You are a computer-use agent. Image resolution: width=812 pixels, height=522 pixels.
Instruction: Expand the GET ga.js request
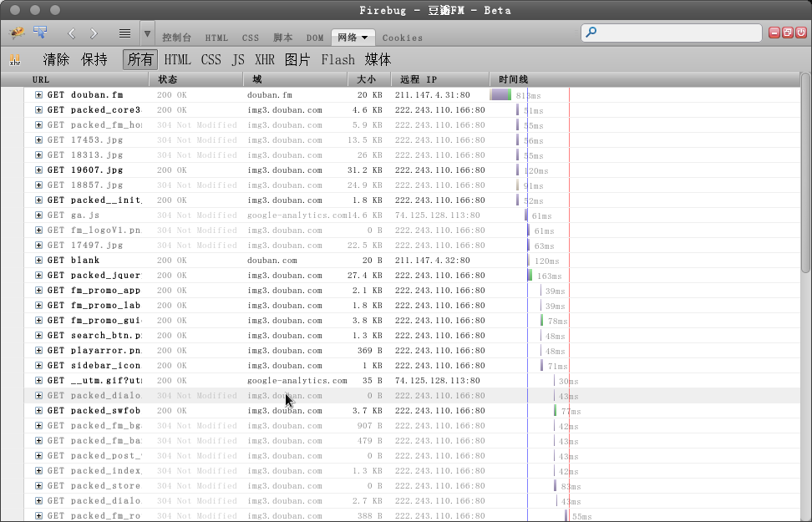[38, 215]
